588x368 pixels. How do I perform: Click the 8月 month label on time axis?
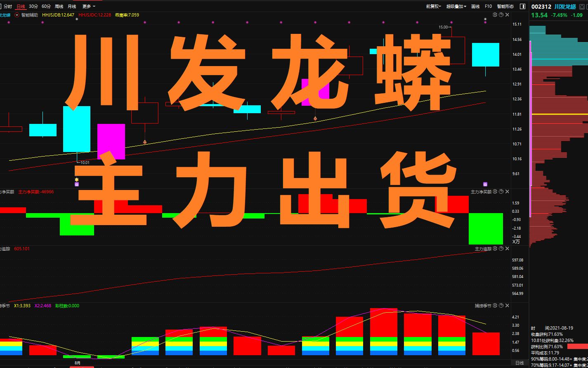(78, 363)
